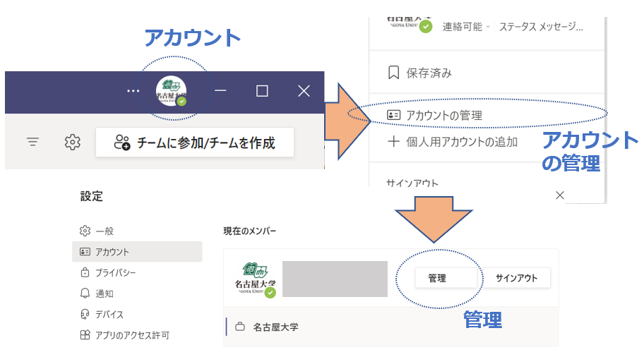
Task: Open the three-dots more options menu
Action: click(x=133, y=91)
